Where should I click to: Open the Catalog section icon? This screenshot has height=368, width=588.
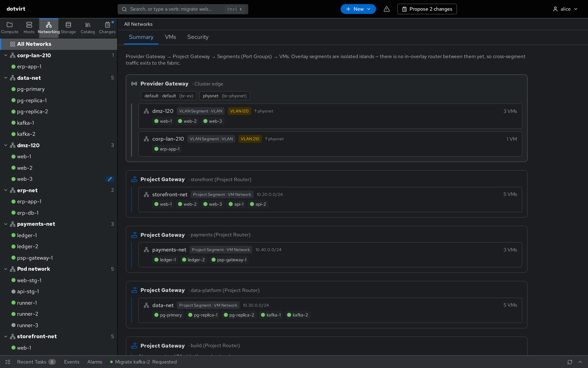click(x=88, y=25)
